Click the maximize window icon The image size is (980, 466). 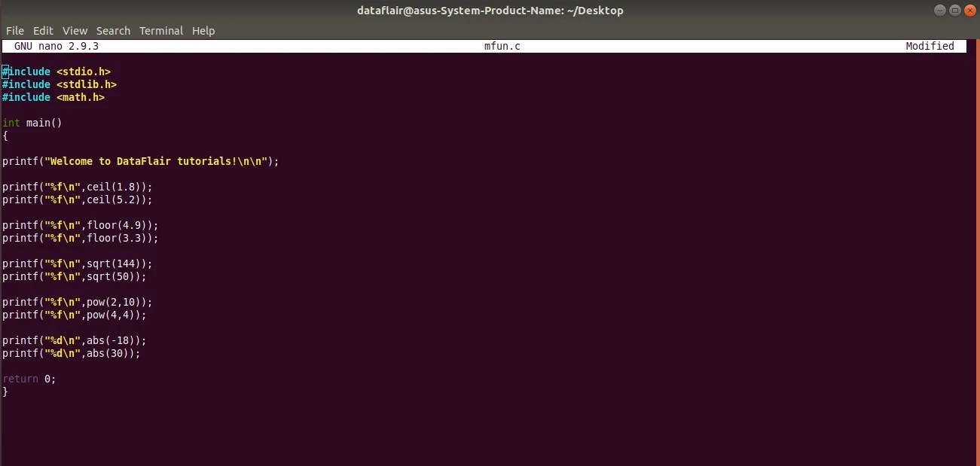[955, 10]
